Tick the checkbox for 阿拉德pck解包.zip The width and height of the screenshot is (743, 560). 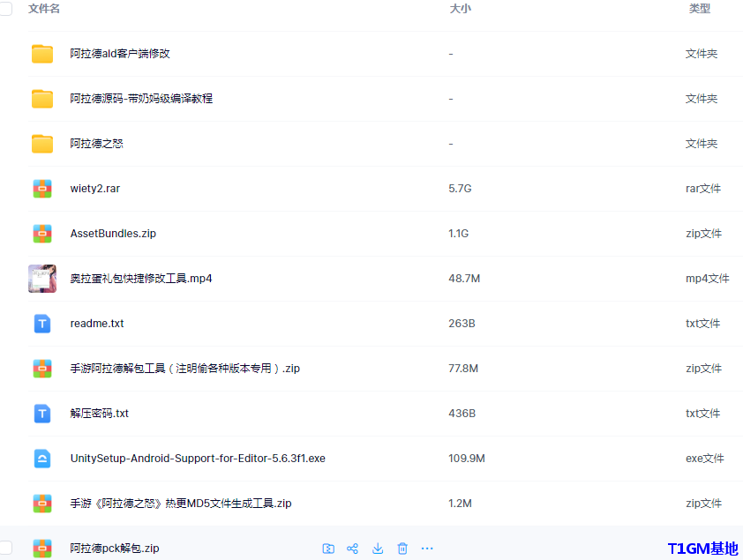pyautogui.click(x=5, y=549)
